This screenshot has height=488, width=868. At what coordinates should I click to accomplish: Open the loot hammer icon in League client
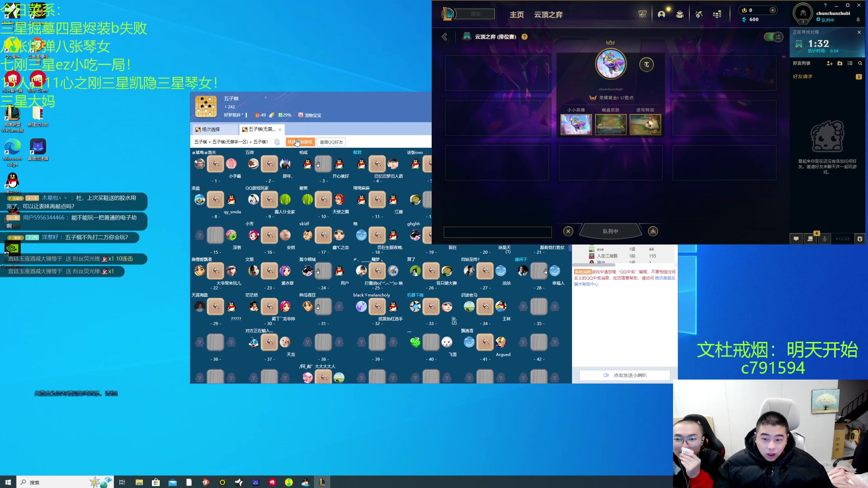(x=699, y=14)
